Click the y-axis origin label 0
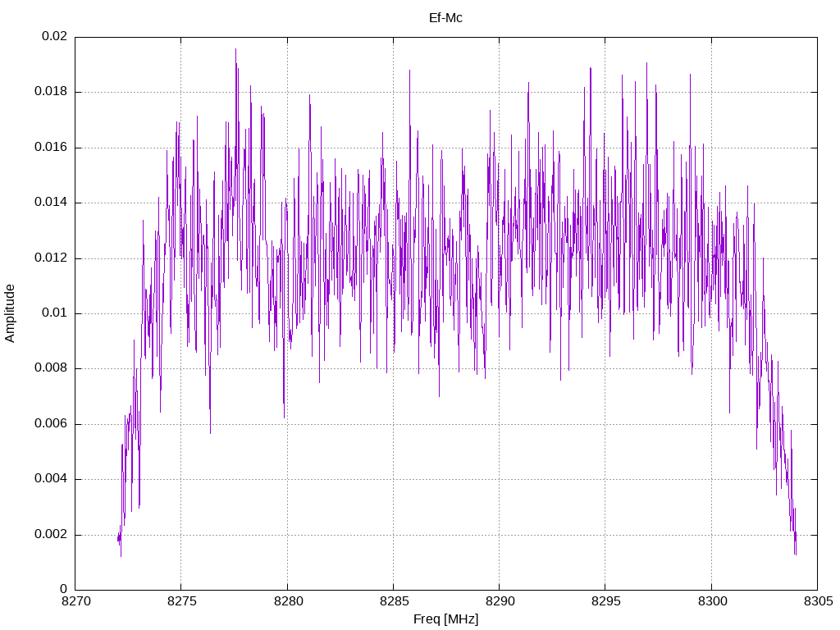The width and height of the screenshot is (840, 630). click(64, 589)
